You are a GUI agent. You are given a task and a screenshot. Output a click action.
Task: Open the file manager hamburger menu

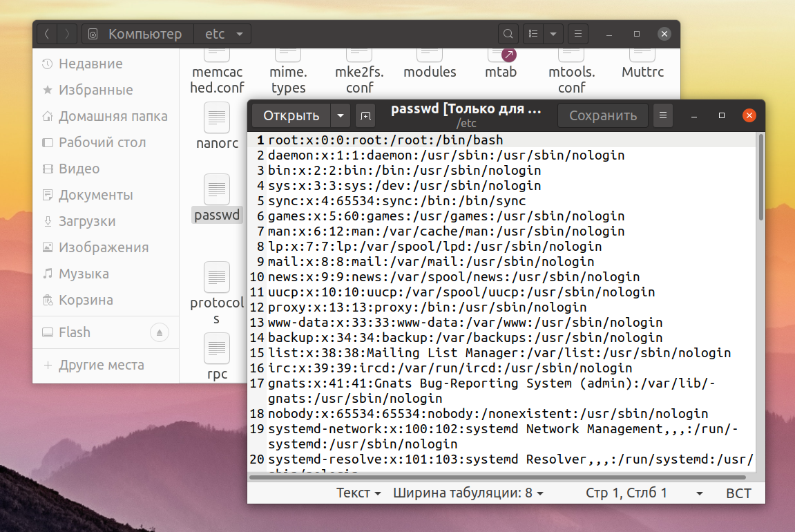[x=577, y=34]
